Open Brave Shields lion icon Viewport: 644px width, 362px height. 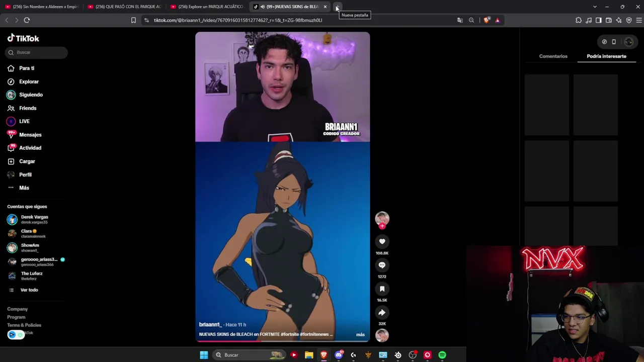pyautogui.click(x=487, y=20)
